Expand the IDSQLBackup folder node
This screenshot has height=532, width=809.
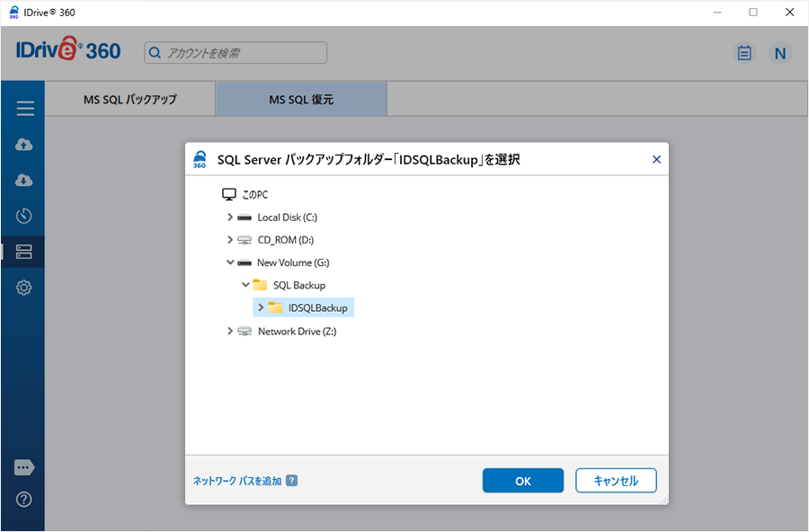(261, 307)
